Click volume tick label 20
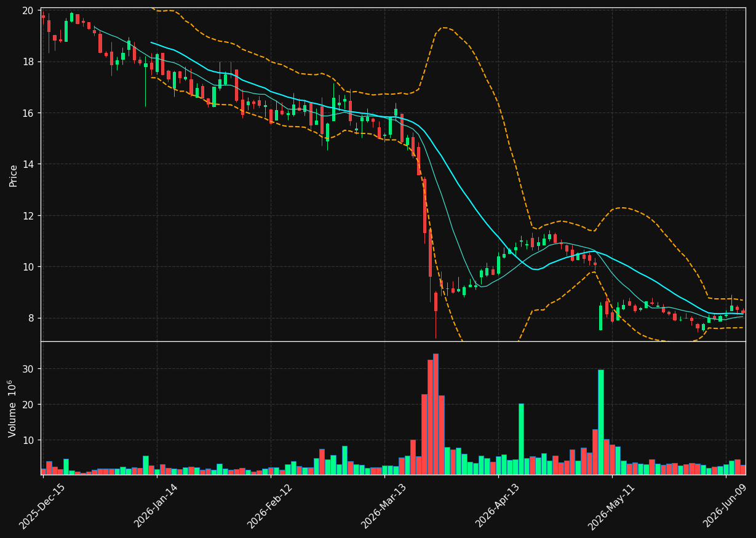The image size is (756, 538). tap(28, 405)
